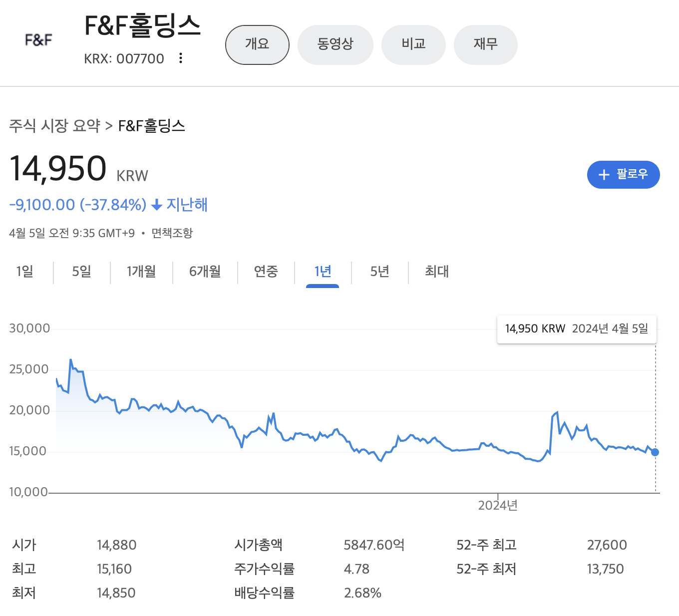Viewport: 679px width, 616px height.
Task: Click the down arrow next to 지난해
Action: pyautogui.click(x=157, y=205)
